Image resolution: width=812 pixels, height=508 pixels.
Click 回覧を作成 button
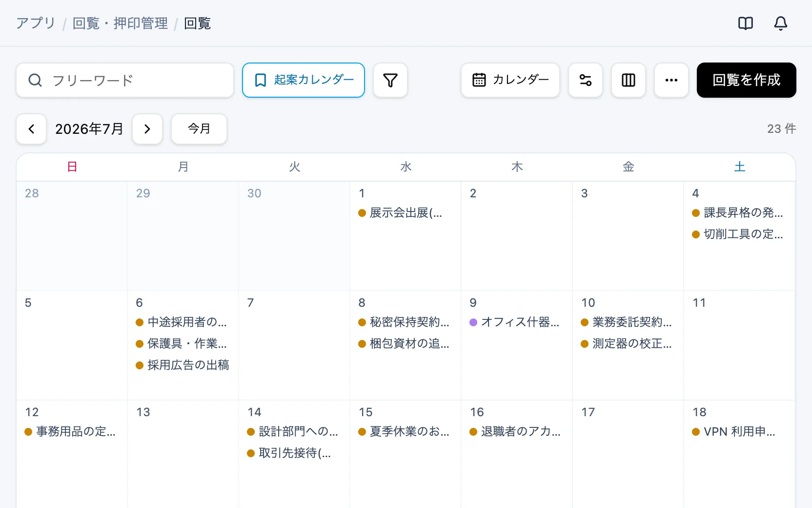pyautogui.click(x=747, y=80)
